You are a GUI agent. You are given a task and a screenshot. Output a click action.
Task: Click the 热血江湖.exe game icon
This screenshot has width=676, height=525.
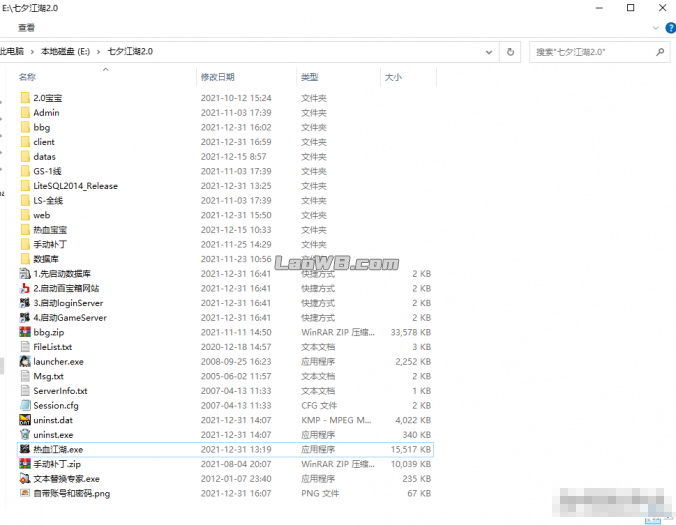click(25, 450)
